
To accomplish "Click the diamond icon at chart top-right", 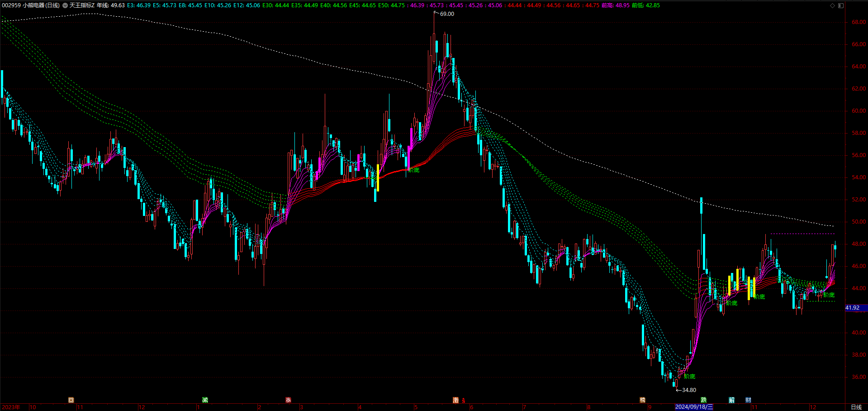I will (x=832, y=5).
